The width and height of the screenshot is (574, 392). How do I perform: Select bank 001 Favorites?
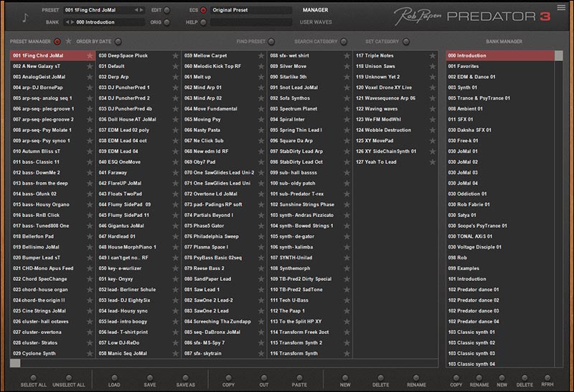click(499, 66)
